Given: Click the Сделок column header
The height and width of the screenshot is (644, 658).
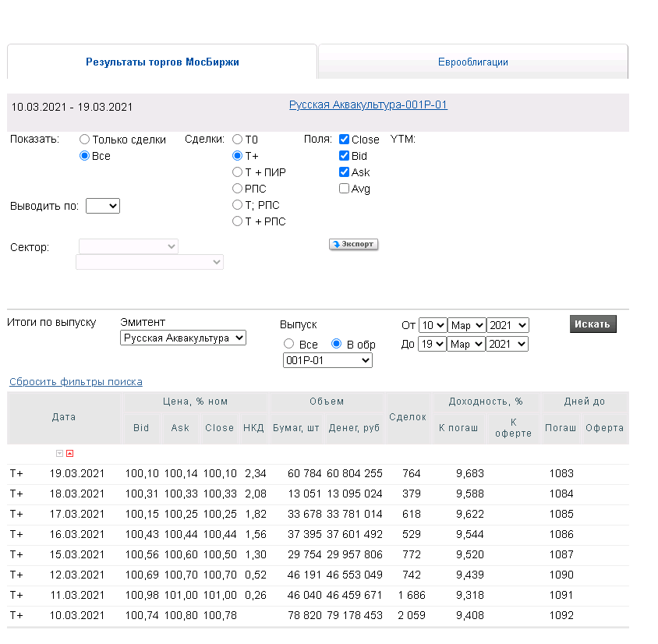Looking at the screenshot, I should click(408, 417).
